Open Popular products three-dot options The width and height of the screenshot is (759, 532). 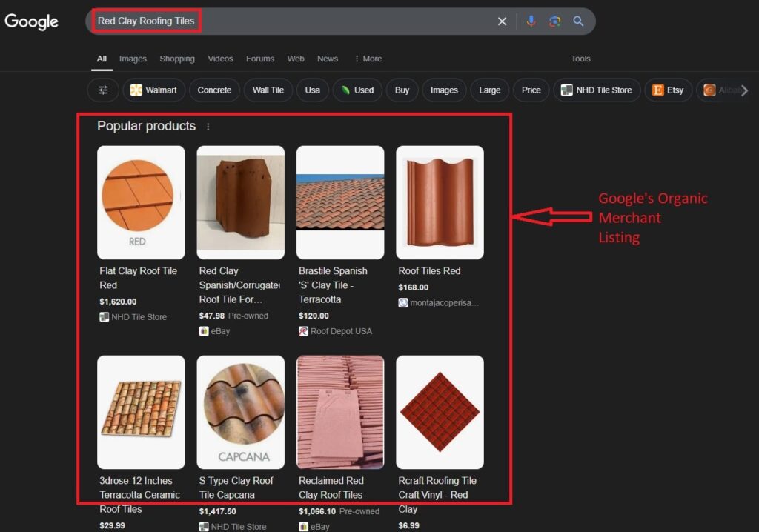(x=208, y=127)
